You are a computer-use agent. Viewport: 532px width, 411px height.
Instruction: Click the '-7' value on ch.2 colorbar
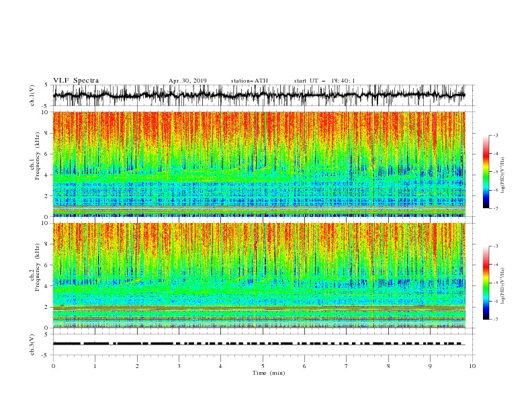tap(496, 319)
